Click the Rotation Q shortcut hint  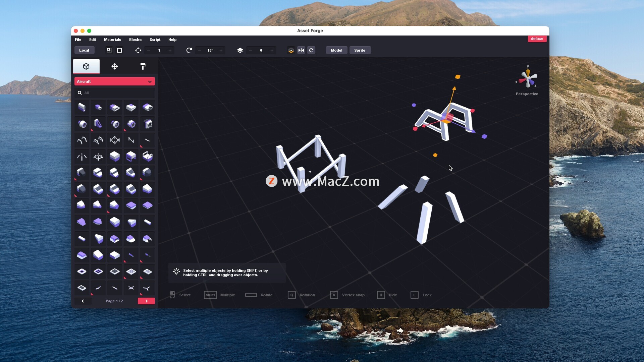pos(302,295)
